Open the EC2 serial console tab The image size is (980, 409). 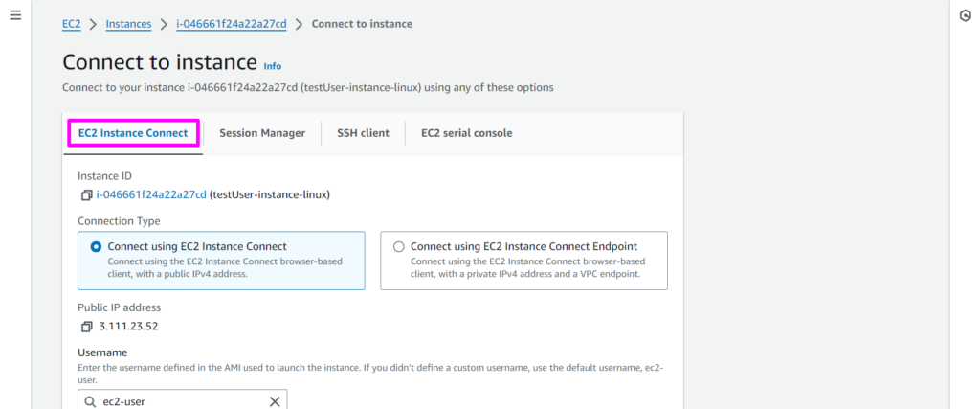pyautogui.click(x=466, y=133)
